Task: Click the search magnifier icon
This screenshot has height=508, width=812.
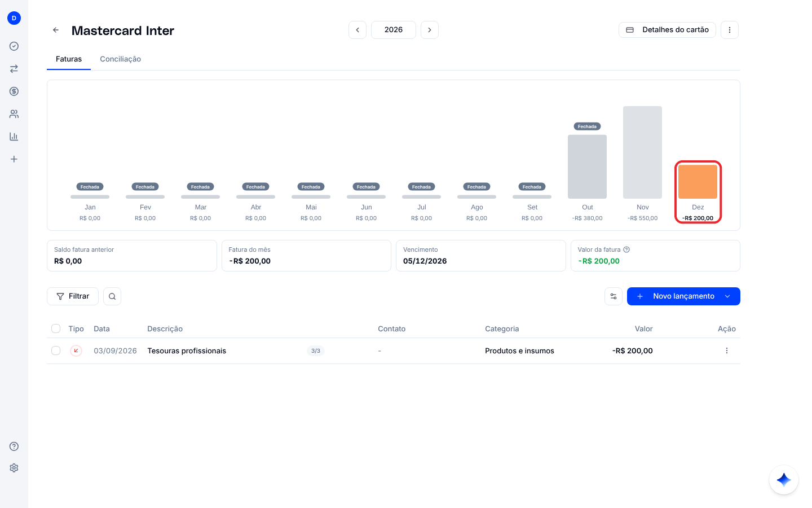Action: 112,296
